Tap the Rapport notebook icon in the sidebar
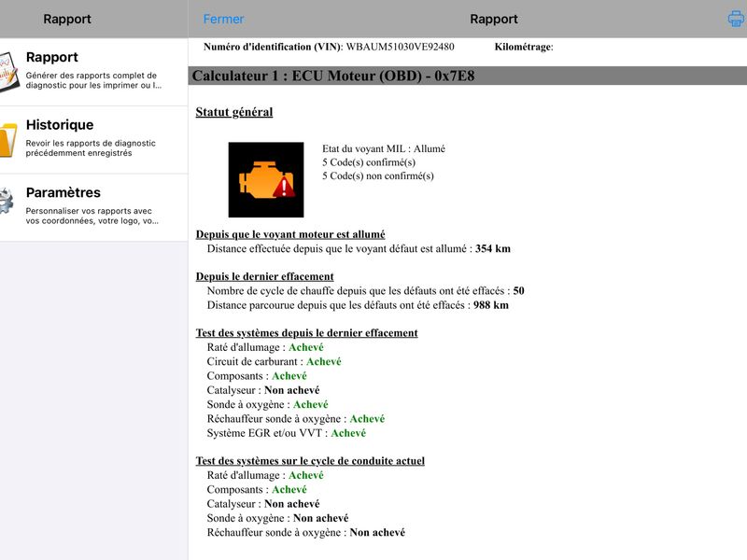747x560 pixels. tap(8, 72)
